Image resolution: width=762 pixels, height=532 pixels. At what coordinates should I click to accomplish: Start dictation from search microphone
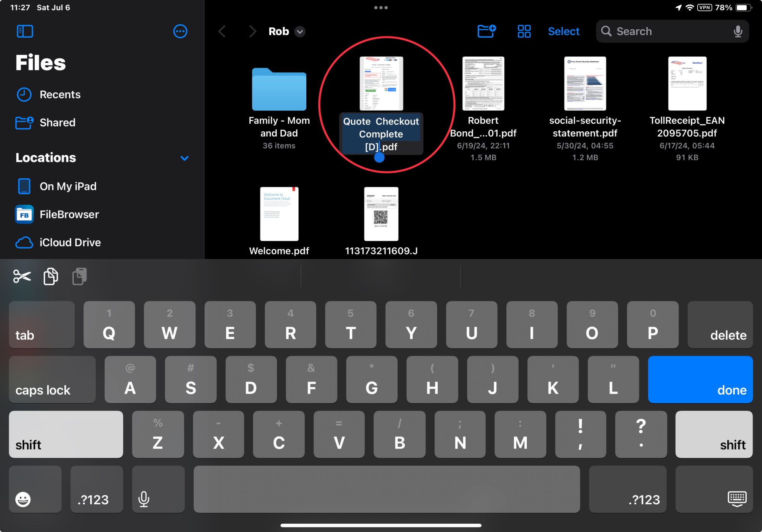738,31
